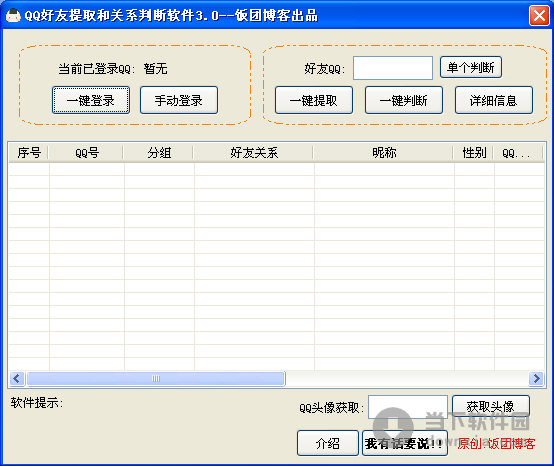The height and width of the screenshot is (466, 554).
Task: Click the scroll-right arrow of the list
Action: coord(536,379)
